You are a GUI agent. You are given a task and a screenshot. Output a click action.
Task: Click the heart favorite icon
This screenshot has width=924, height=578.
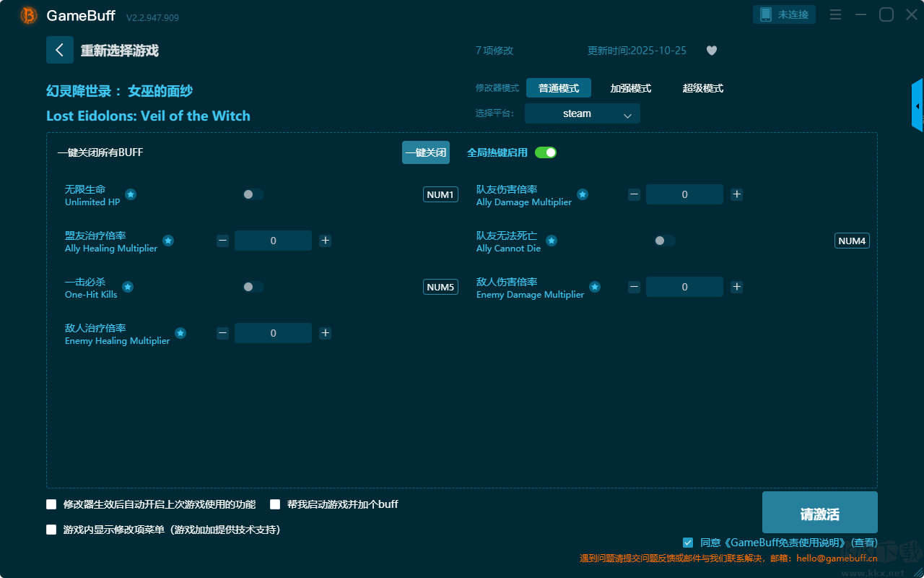point(712,51)
